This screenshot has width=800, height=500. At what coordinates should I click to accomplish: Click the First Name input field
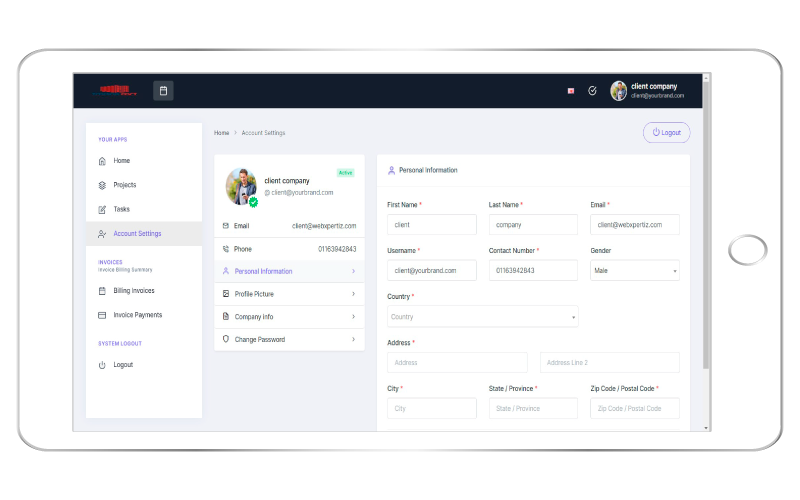pyautogui.click(x=431, y=225)
